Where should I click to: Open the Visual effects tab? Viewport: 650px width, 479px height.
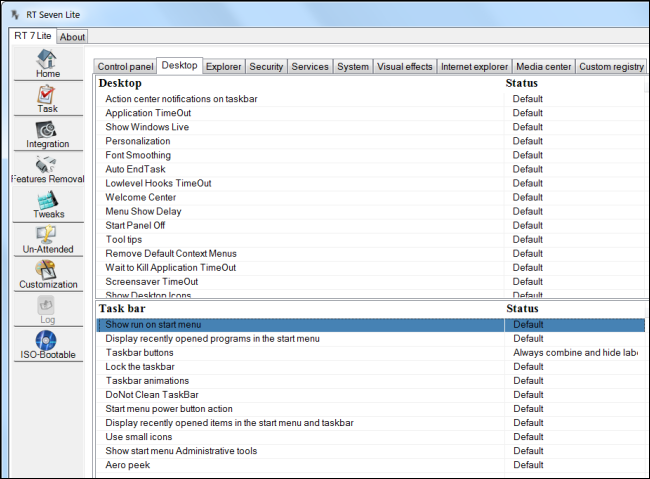(405, 66)
